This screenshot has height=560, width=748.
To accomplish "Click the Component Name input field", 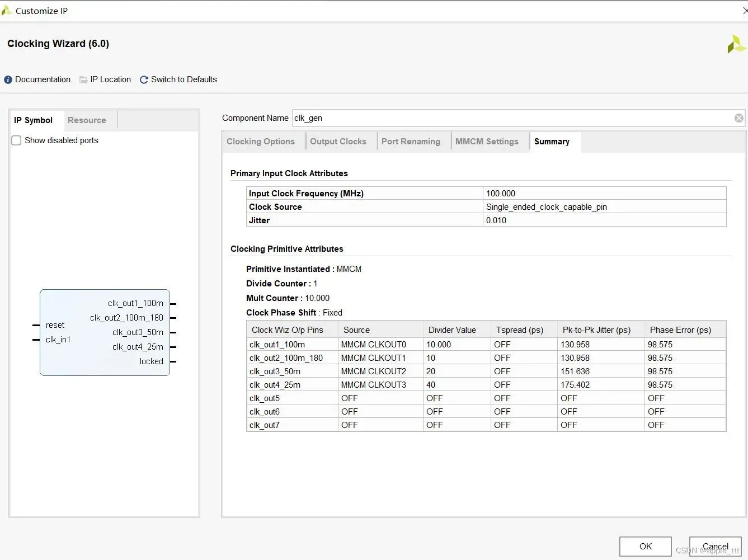I will coord(519,118).
